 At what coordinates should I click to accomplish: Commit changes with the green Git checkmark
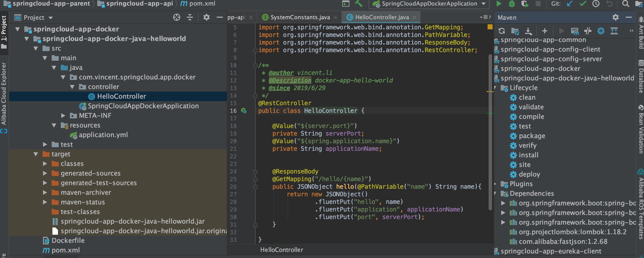click(x=583, y=4)
